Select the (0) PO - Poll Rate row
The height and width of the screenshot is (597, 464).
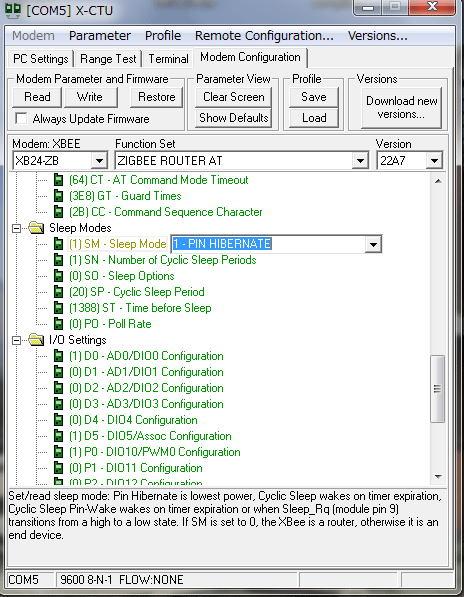[110, 324]
